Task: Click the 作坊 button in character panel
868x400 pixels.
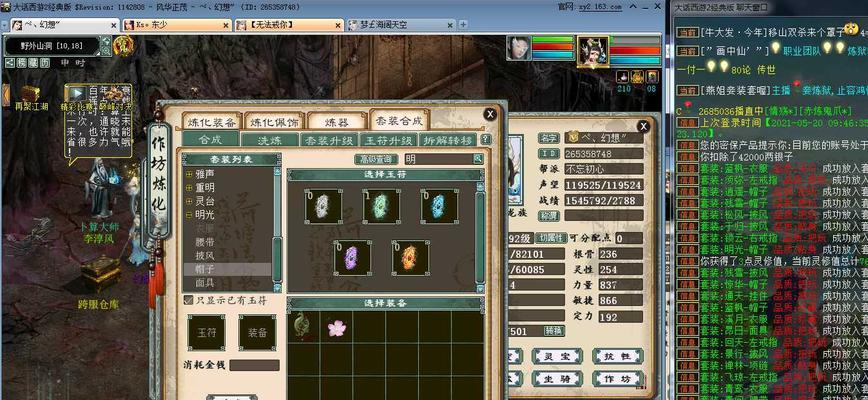Action: 617,378
